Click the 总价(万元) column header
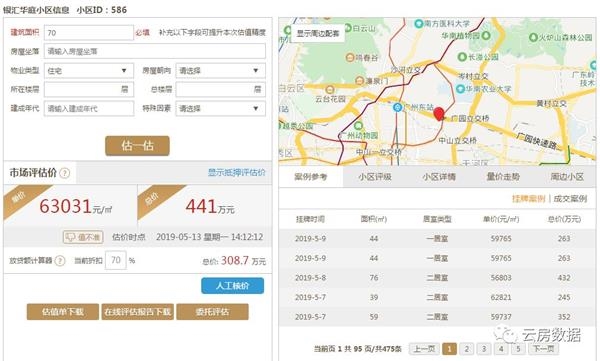The height and width of the screenshot is (361, 600). coord(564,219)
